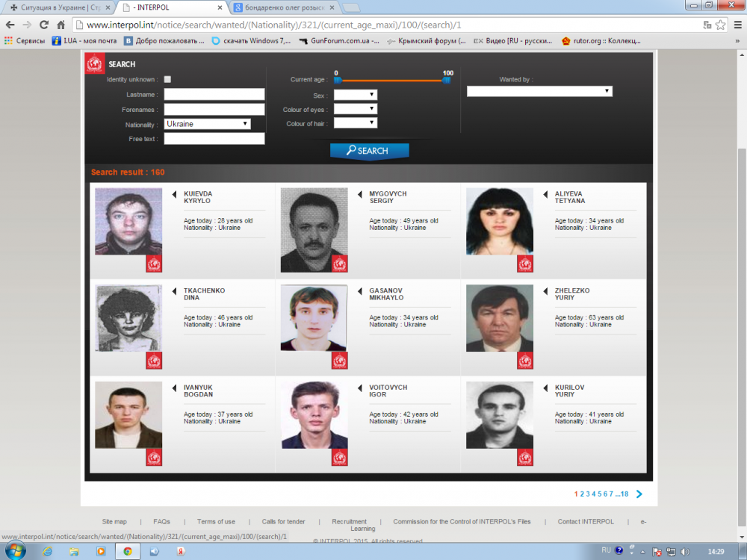Open the Сервисы apps bookmark

pyautogui.click(x=25, y=41)
